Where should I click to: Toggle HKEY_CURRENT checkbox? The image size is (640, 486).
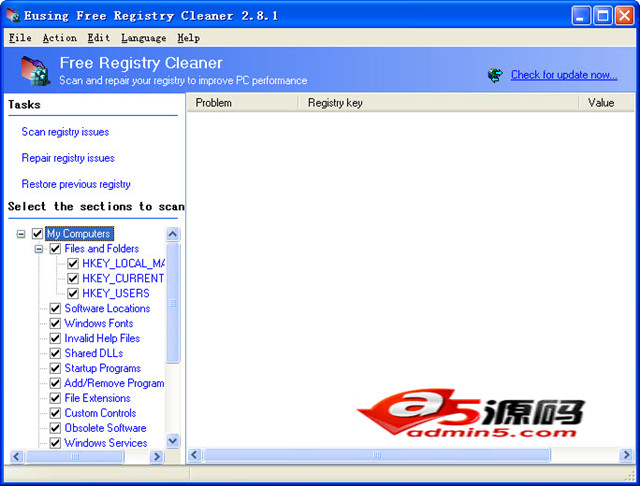point(73,279)
